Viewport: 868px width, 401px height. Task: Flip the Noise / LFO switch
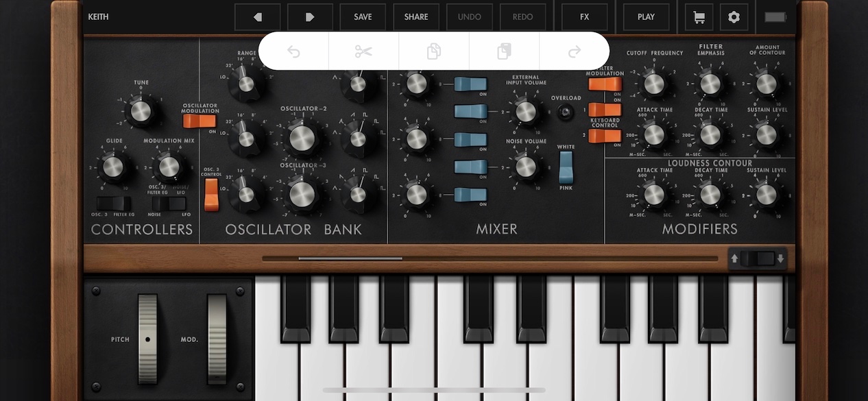pyautogui.click(x=169, y=204)
